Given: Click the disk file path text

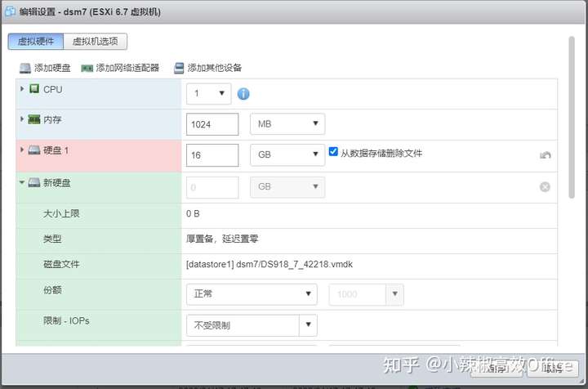Looking at the screenshot, I should point(269,265).
